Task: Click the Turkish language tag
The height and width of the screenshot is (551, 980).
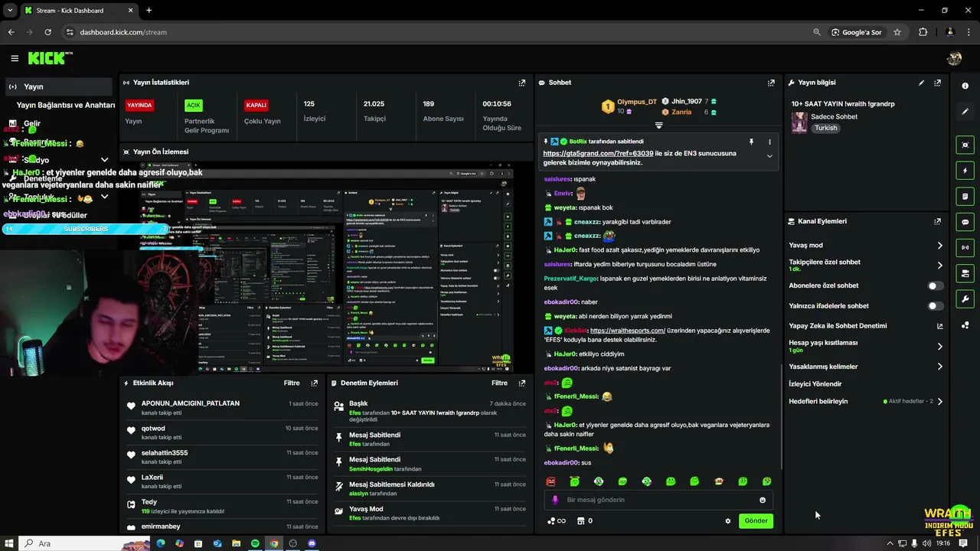Action: (x=826, y=128)
